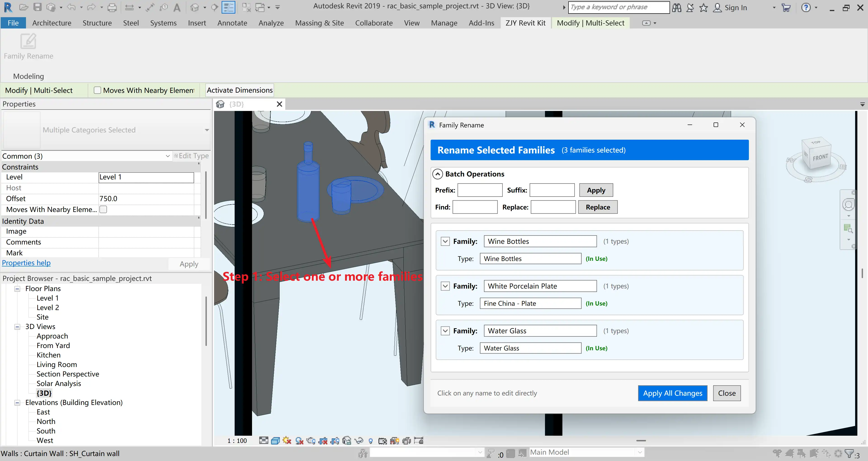Collapse the Batch Operations section

(x=437, y=174)
